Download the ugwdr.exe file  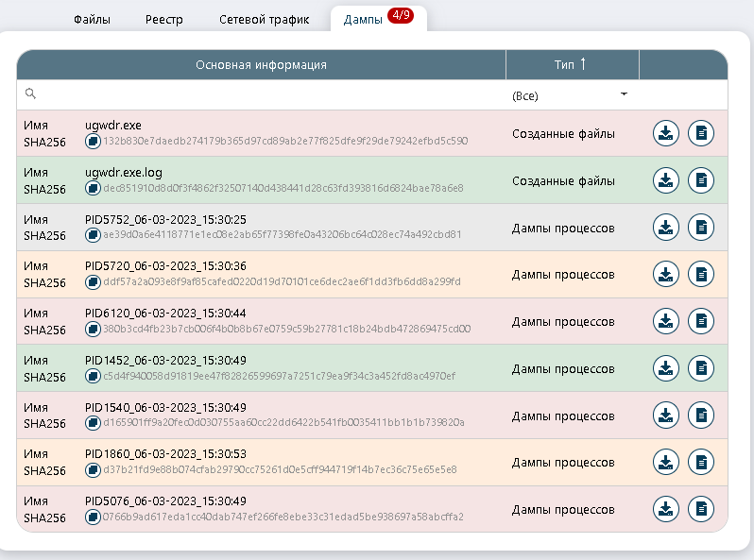coord(666,134)
